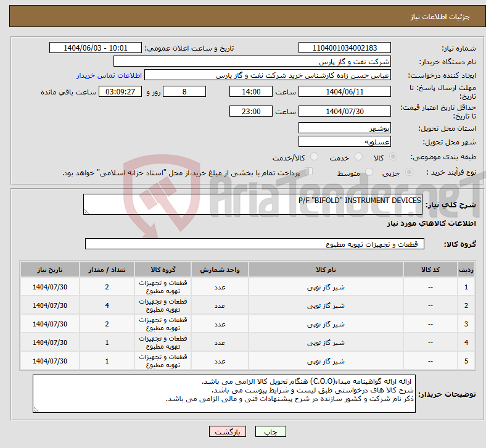Click the واحد شمارش column header
Image resolution: width=486 pixels, height=448 pixels.
pyautogui.click(x=220, y=270)
